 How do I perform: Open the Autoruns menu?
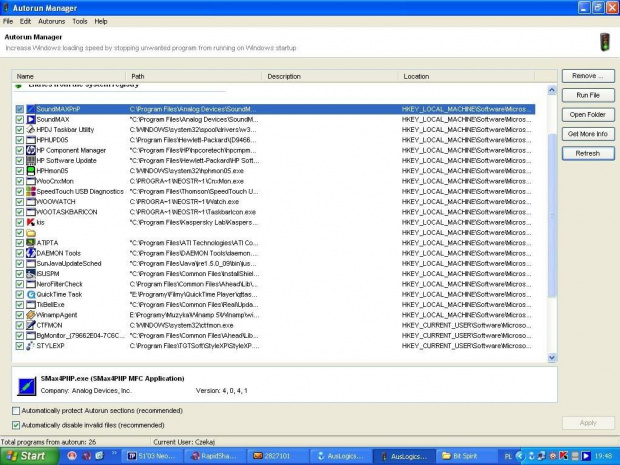pyautogui.click(x=51, y=21)
